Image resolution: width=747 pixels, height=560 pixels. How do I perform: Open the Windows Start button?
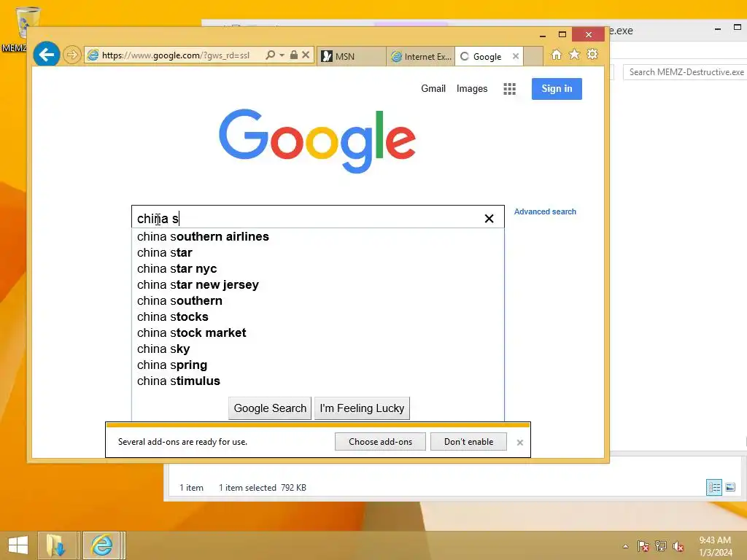[18, 545]
